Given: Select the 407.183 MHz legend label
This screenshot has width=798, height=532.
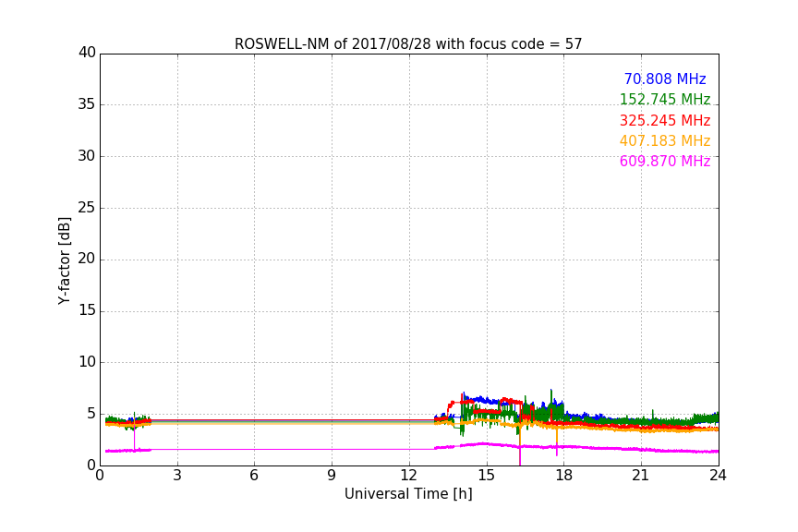Looking at the screenshot, I should (665, 140).
